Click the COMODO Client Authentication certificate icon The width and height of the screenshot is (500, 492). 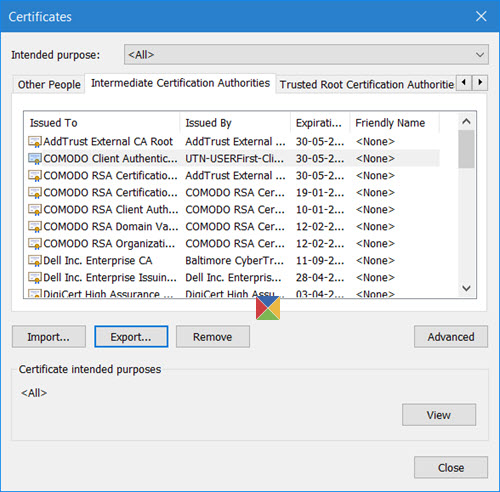[35, 159]
